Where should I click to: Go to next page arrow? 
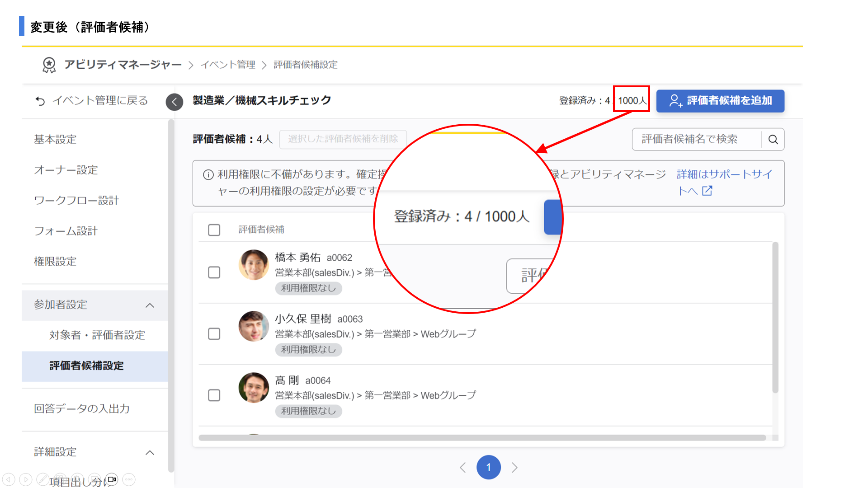(x=514, y=467)
